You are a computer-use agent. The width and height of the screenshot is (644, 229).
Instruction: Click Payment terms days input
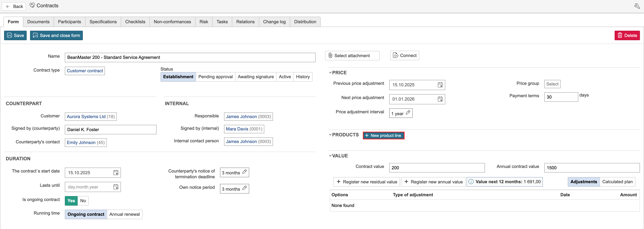pos(561,97)
